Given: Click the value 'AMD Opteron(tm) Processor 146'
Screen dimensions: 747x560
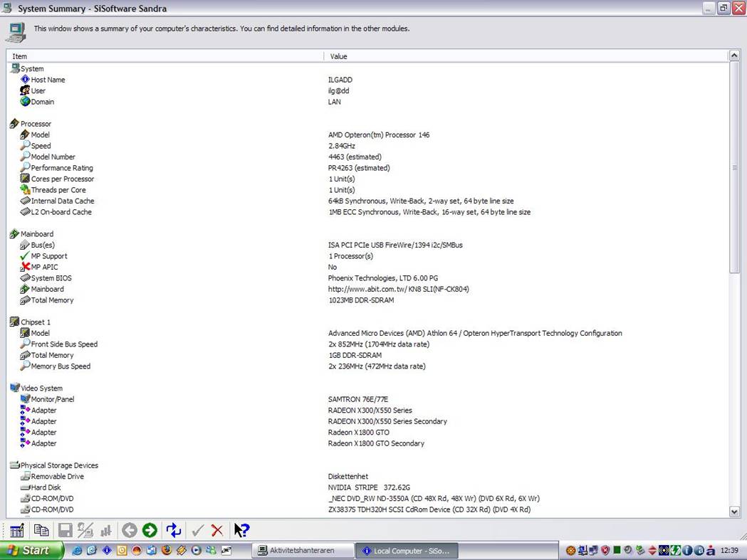Looking at the screenshot, I should pyautogui.click(x=379, y=134).
